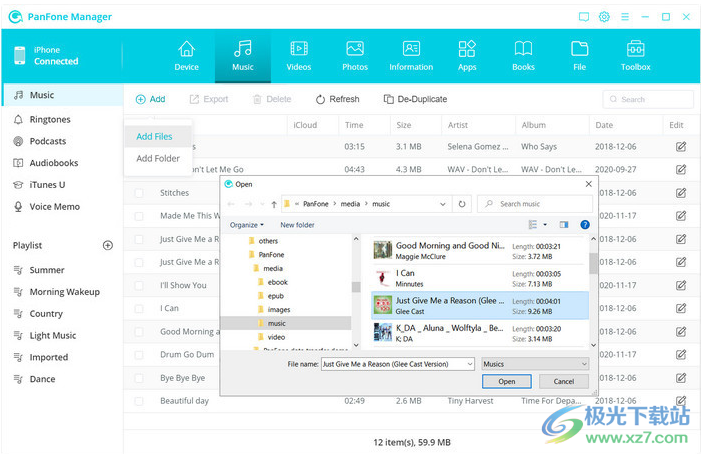Check the Drum Go Dum row checkbox

(x=139, y=355)
